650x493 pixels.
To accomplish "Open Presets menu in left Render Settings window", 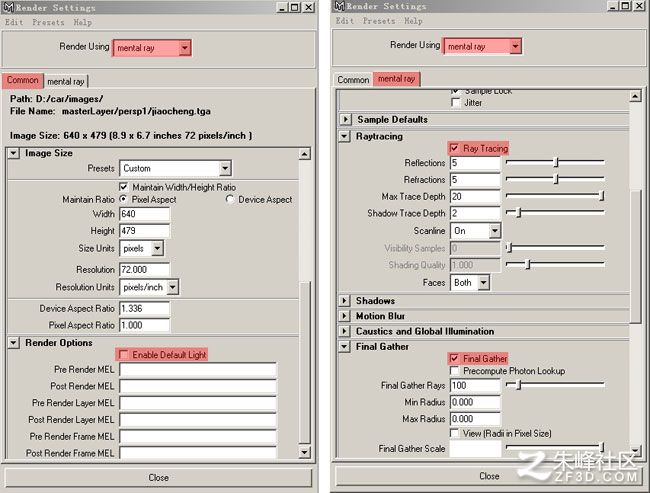I will (x=48, y=22).
